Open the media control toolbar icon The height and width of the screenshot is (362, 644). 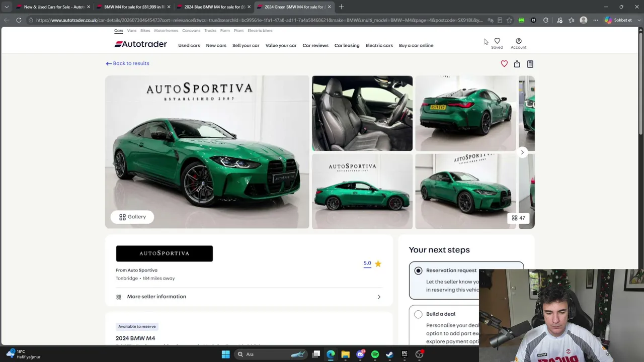pyautogui.click(x=559, y=20)
